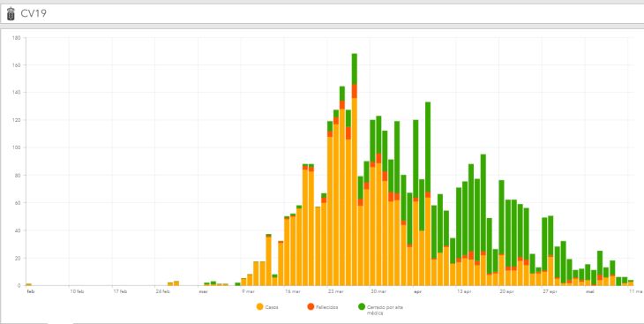The image size is (644, 324).
Task: Click the orange Casos legend circle
Action: (x=259, y=306)
